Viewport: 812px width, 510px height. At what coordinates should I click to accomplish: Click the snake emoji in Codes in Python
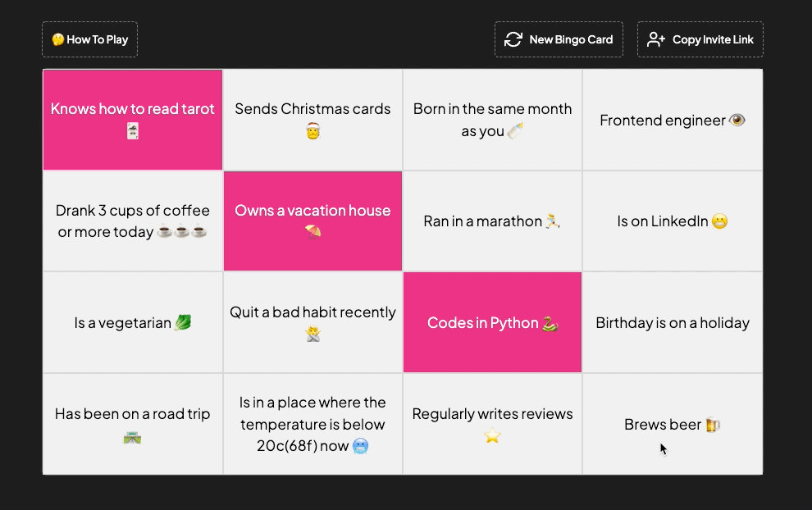550,323
